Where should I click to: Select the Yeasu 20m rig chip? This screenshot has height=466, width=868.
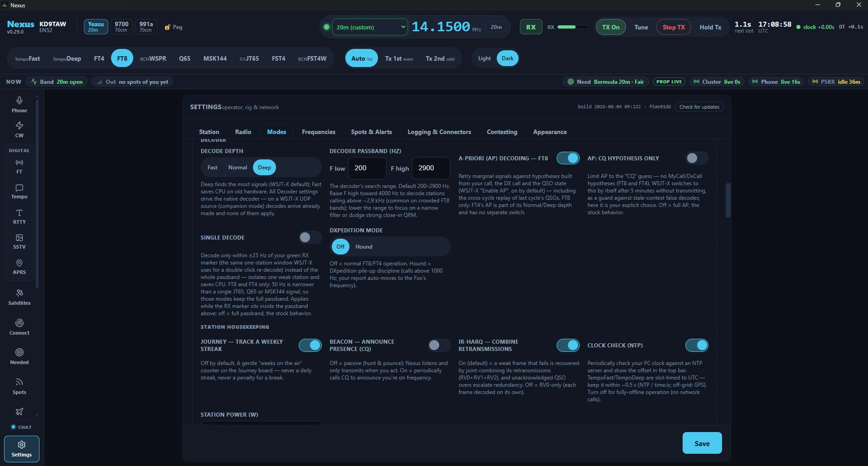point(96,27)
